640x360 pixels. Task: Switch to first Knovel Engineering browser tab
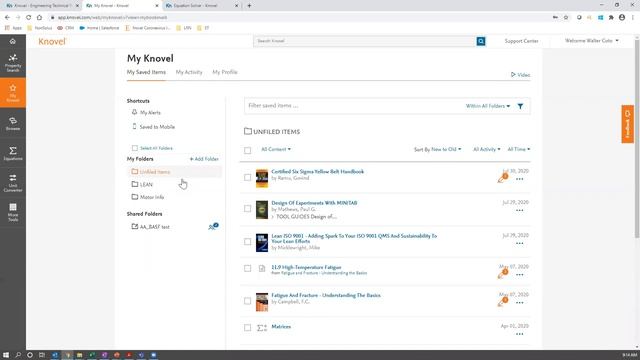(41, 6)
